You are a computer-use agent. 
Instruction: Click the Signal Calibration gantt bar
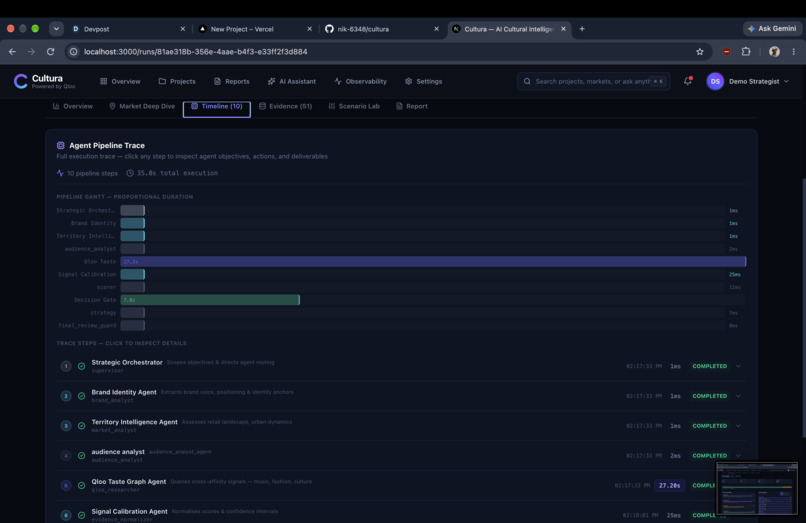point(133,274)
